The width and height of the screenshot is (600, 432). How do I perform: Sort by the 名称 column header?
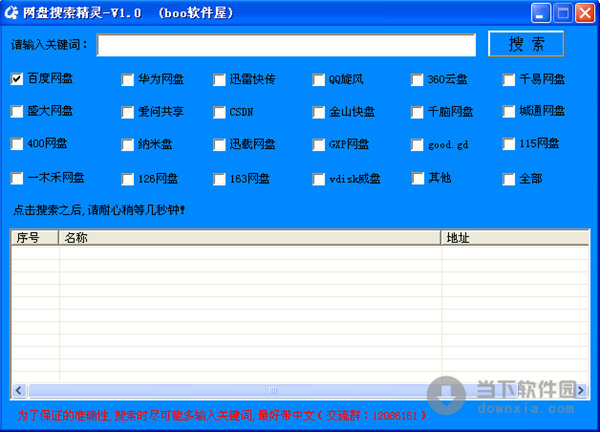click(249, 238)
